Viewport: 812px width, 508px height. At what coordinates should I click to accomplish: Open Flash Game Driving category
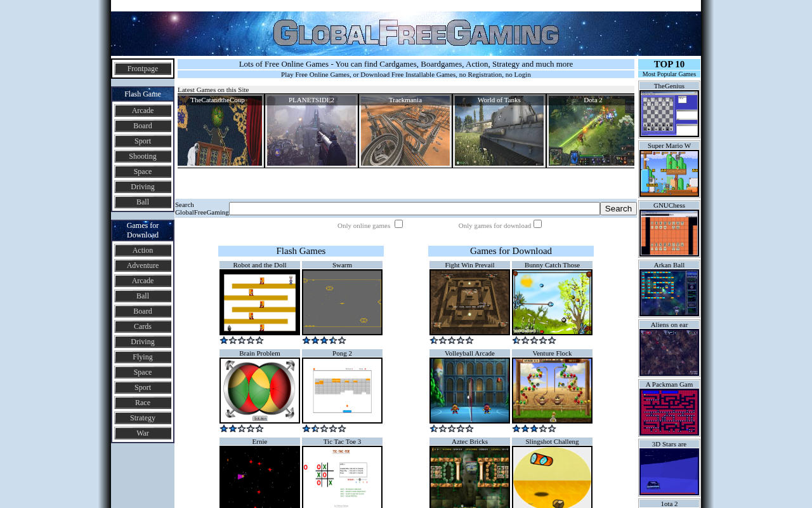(143, 187)
